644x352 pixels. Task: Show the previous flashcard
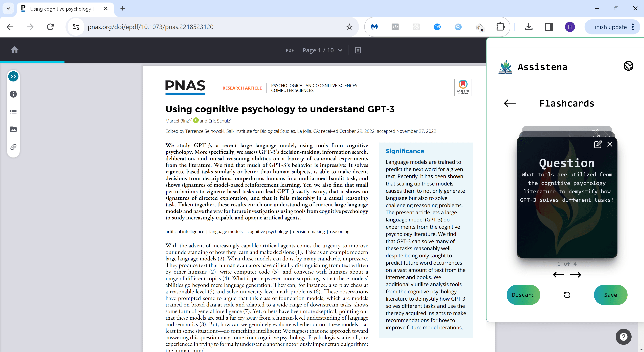(x=559, y=275)
